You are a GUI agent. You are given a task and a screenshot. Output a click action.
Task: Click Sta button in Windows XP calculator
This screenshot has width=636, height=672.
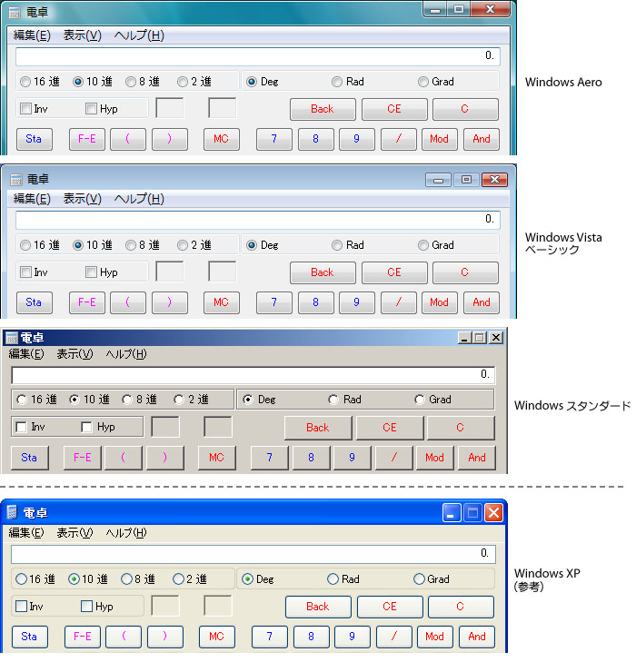click(x=30, y=637)
